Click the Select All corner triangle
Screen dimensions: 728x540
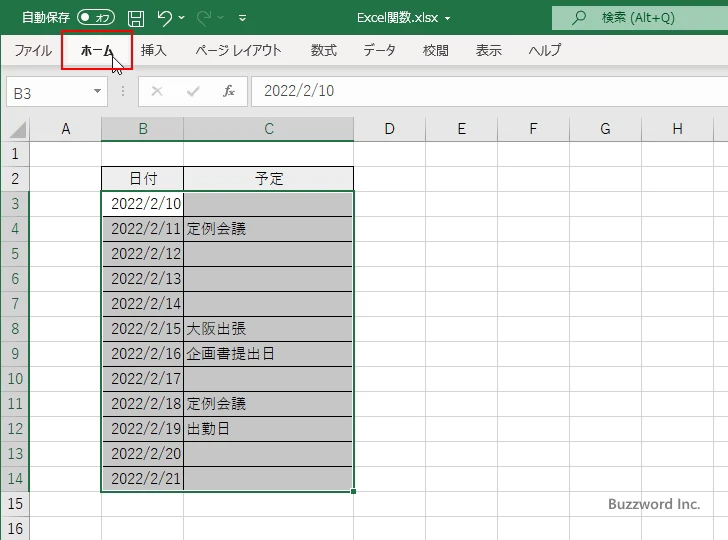[18, 129]
